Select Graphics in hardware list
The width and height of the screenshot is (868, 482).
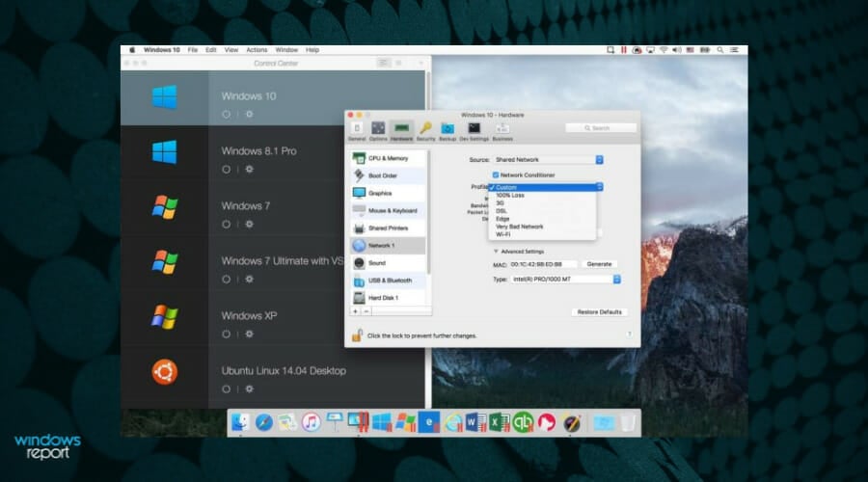click(388, 193)
